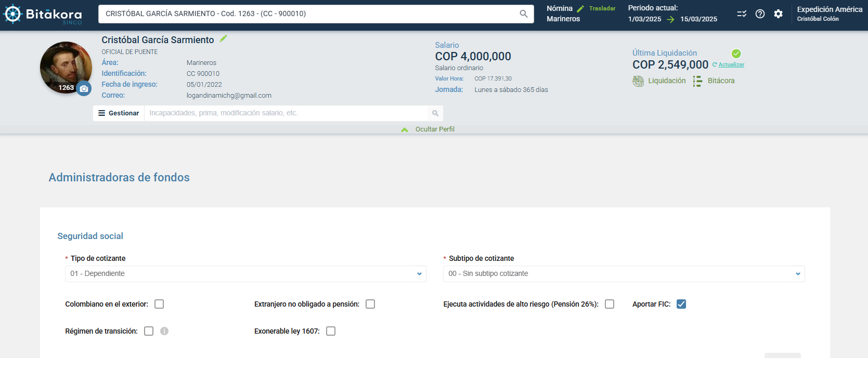This screenshot has width=868, height=383.
Task: Click the hamburger icon next to Gestionar
Action: 102,113
